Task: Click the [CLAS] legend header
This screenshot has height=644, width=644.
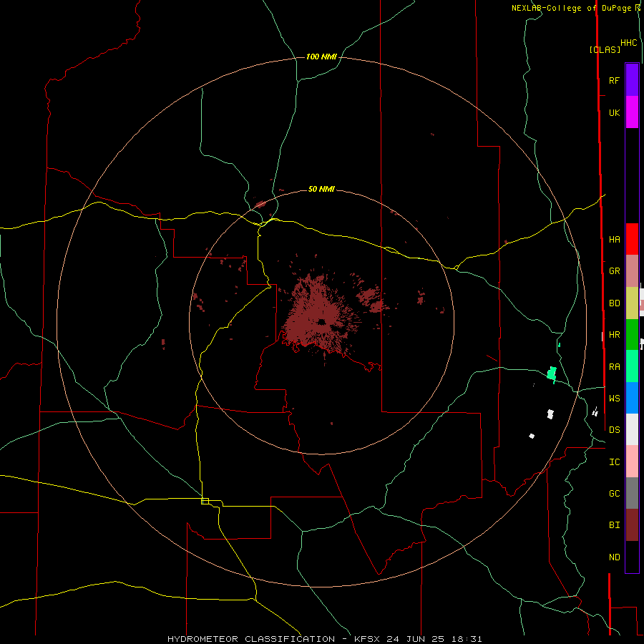Action: pyautogui.click(x=605, y=49)
